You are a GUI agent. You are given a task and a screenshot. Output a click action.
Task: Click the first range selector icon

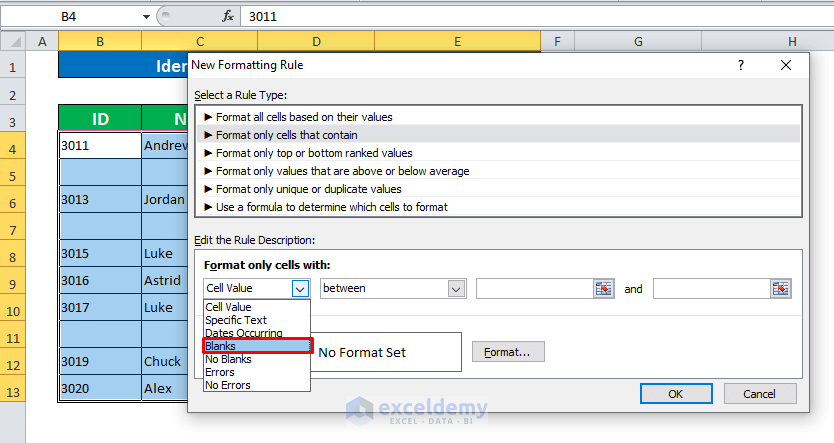(603, 288)
